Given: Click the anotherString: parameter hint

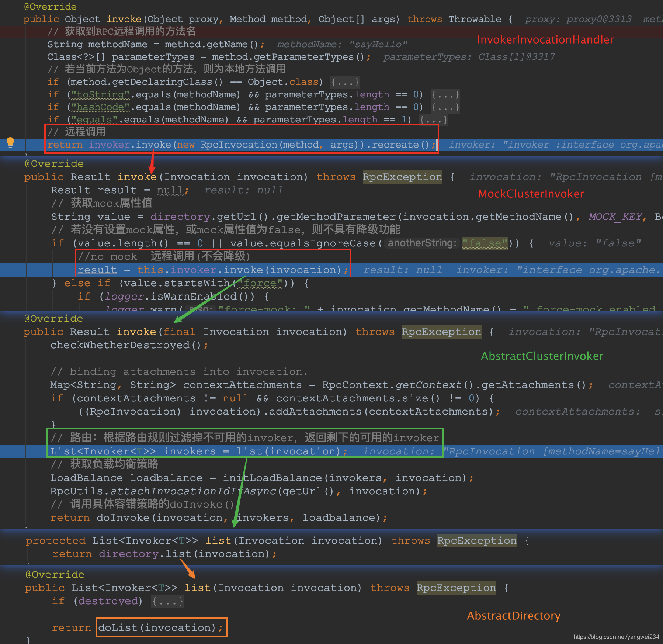Looking at the screenshot, I should pos(422,243).
